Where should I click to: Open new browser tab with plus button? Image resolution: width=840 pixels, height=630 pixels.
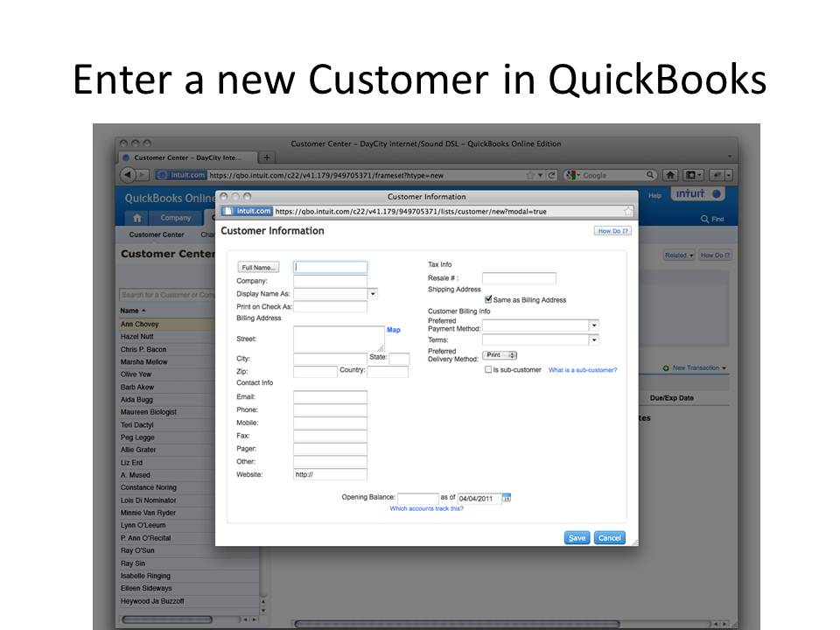(x=266, y=157)
